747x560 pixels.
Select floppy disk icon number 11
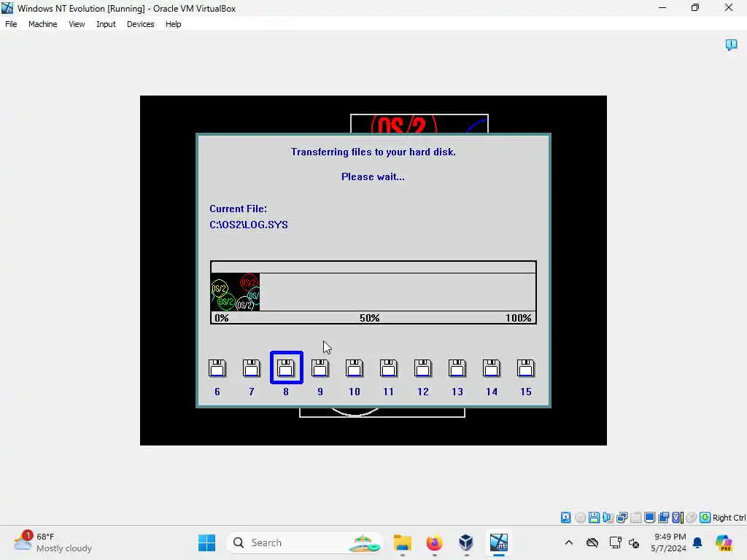click(389, 368)
